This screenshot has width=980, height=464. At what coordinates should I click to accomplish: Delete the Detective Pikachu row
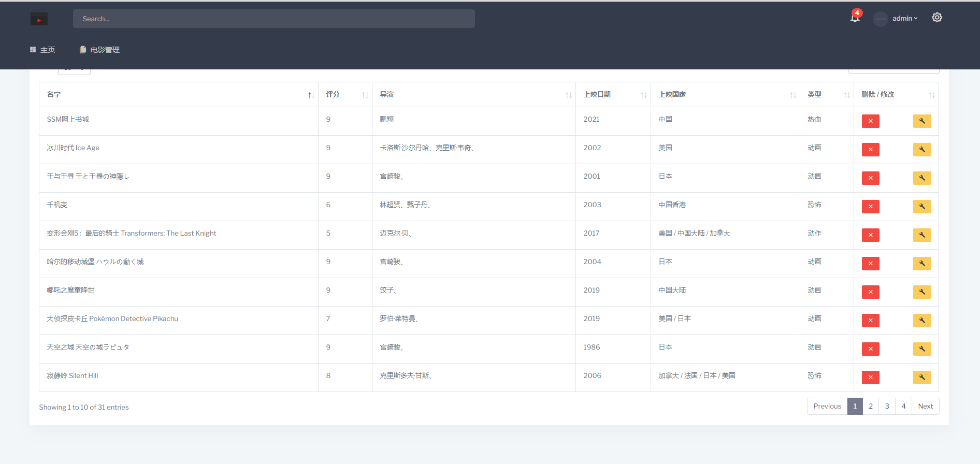click(870, 321)
